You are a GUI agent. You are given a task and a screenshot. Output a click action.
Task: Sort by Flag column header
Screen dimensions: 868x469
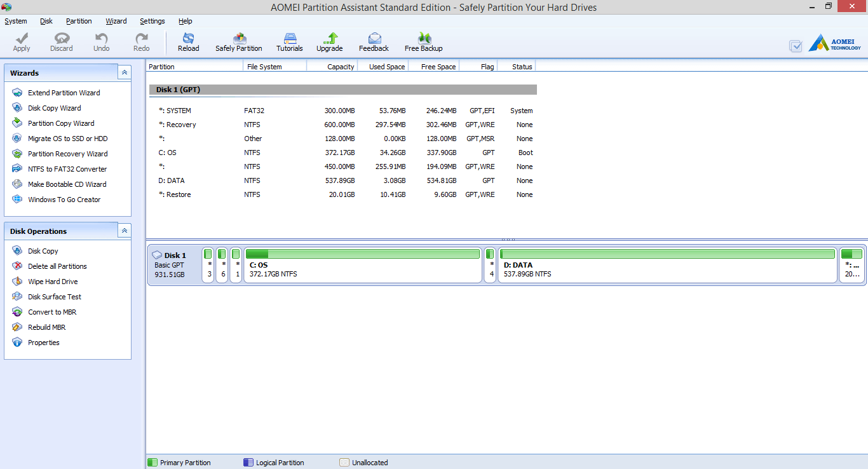pyautogui.click(x=478, y=66)
